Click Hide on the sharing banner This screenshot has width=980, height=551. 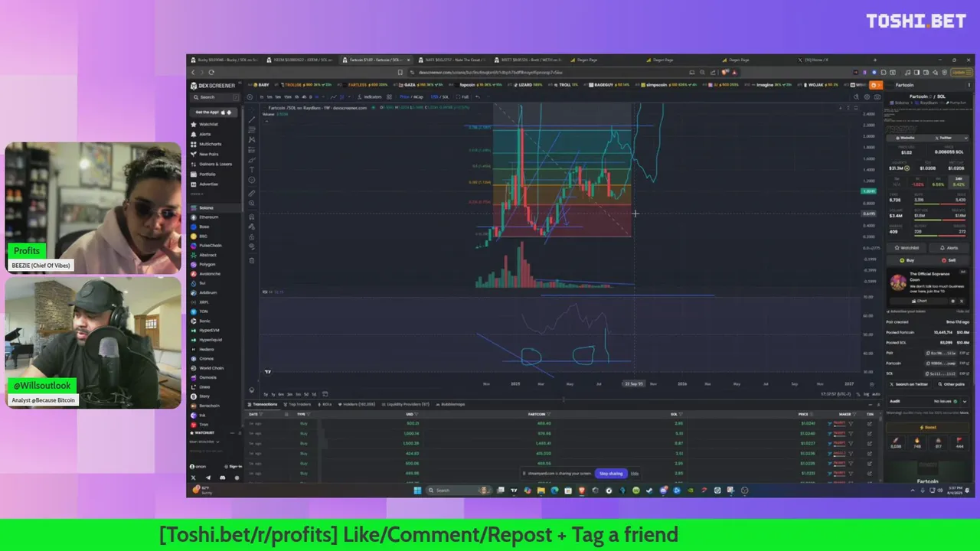[x=634, y=474]
